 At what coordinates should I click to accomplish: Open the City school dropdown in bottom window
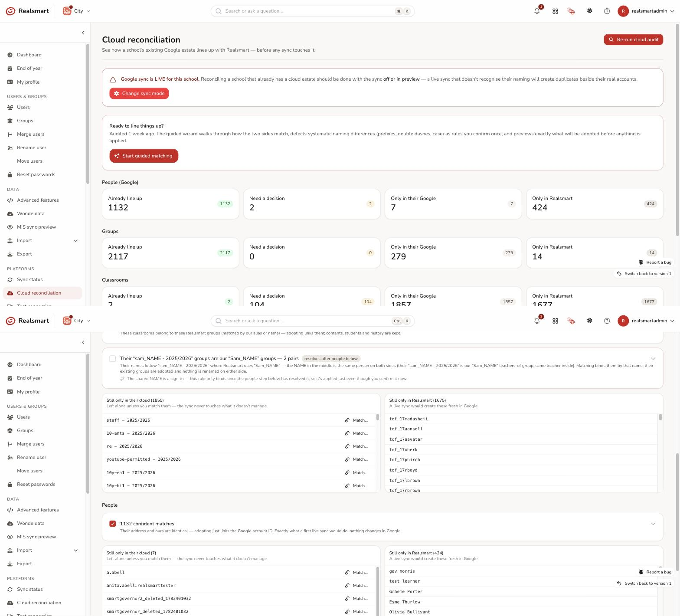(x=77, y=321)
